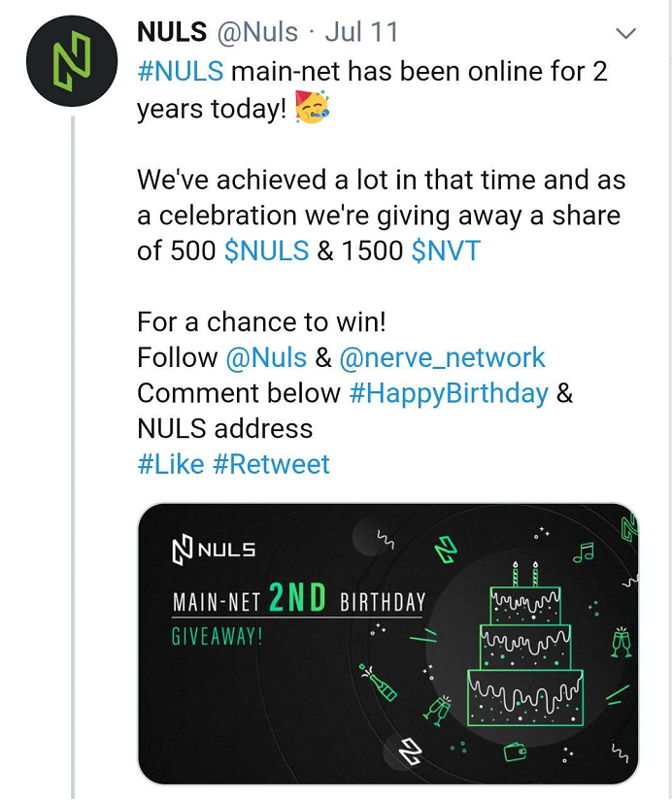
Task: Open the NULS display name
Action: point(172,32)
